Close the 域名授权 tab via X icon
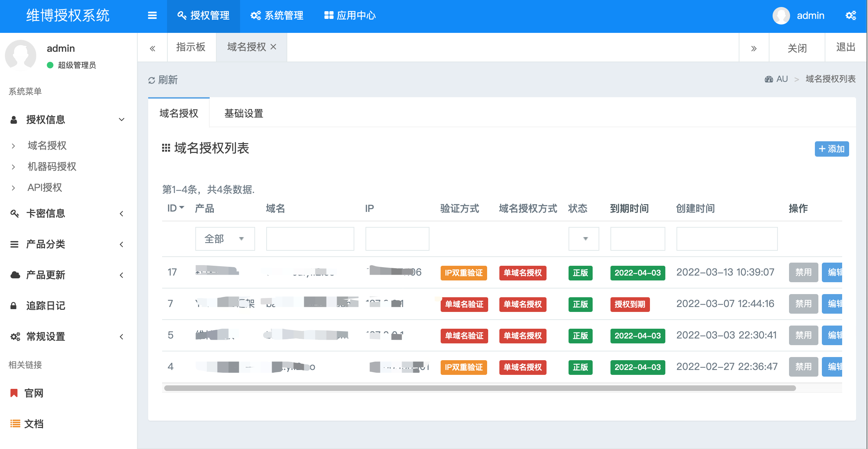The width and height of the screenshot is (868, 449). point(274,47)
